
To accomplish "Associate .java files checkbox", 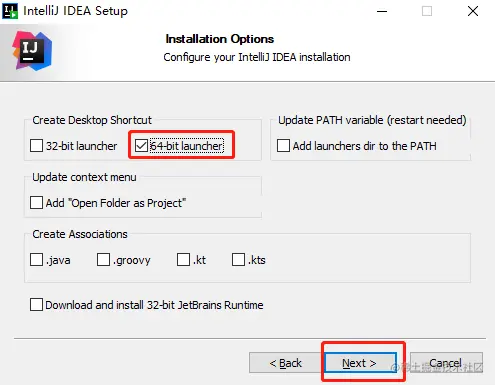I will point(36,260).
